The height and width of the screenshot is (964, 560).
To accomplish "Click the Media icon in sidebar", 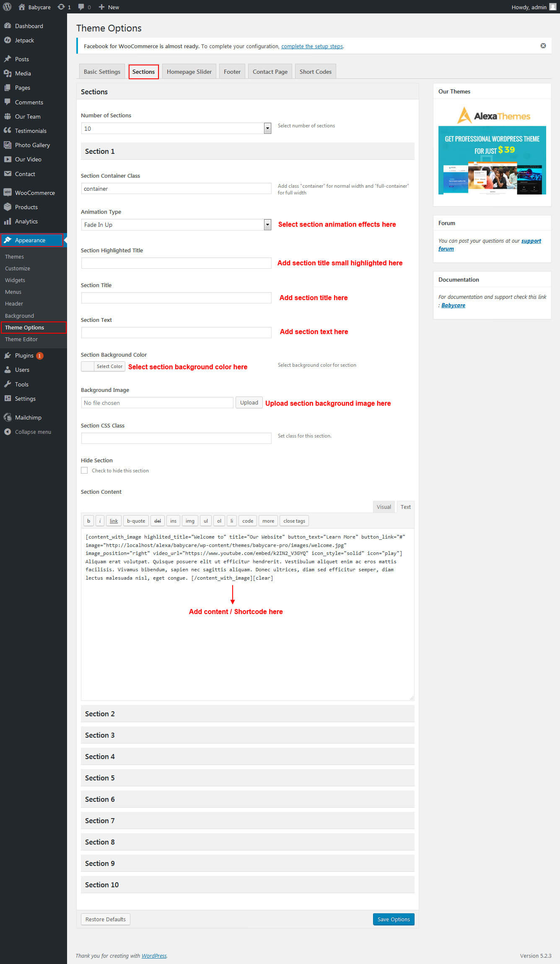I will click(x=8, y=73).
